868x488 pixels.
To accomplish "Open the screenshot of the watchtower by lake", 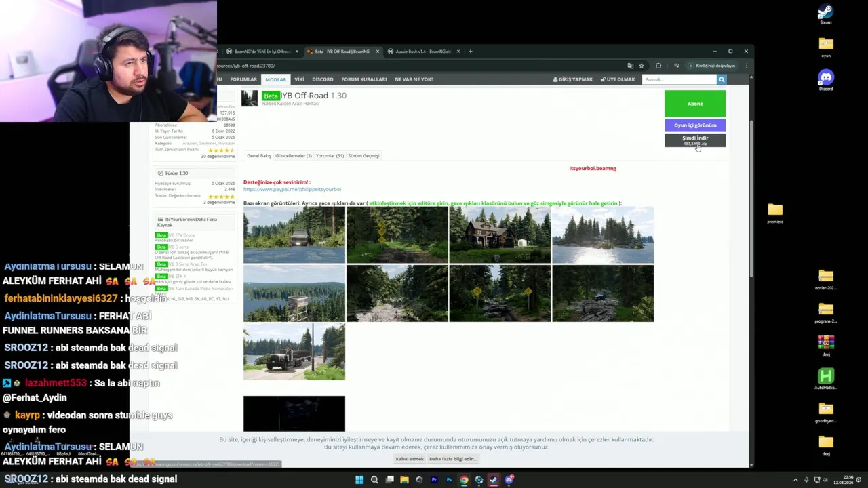I will pos(294,293).
